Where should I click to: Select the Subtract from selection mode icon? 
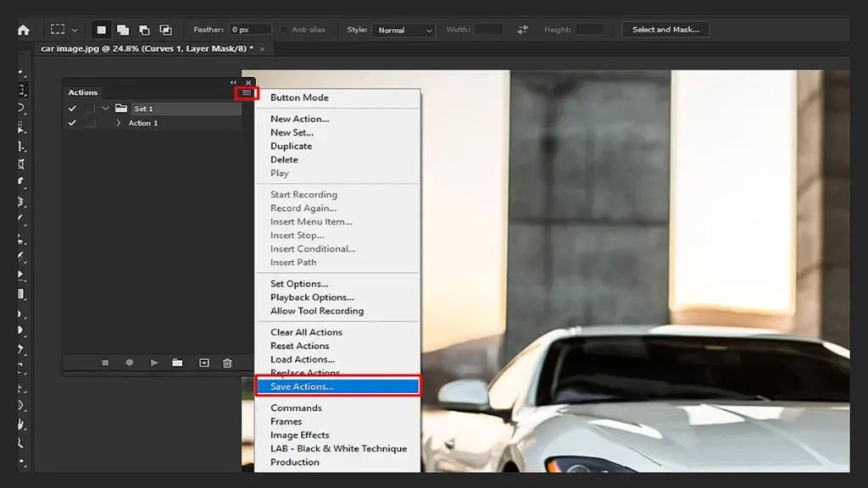click(144, 30)
